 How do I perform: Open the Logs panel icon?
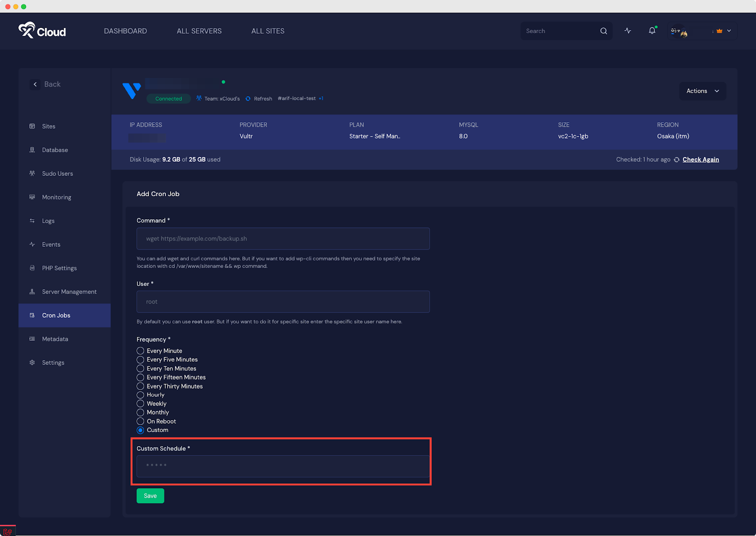(32, 221)
